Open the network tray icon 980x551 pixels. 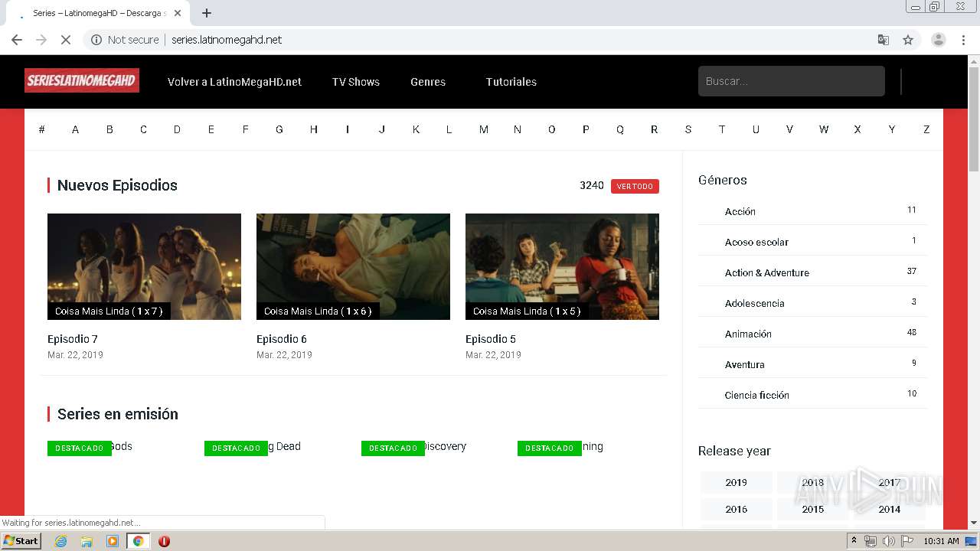[871, 541]
